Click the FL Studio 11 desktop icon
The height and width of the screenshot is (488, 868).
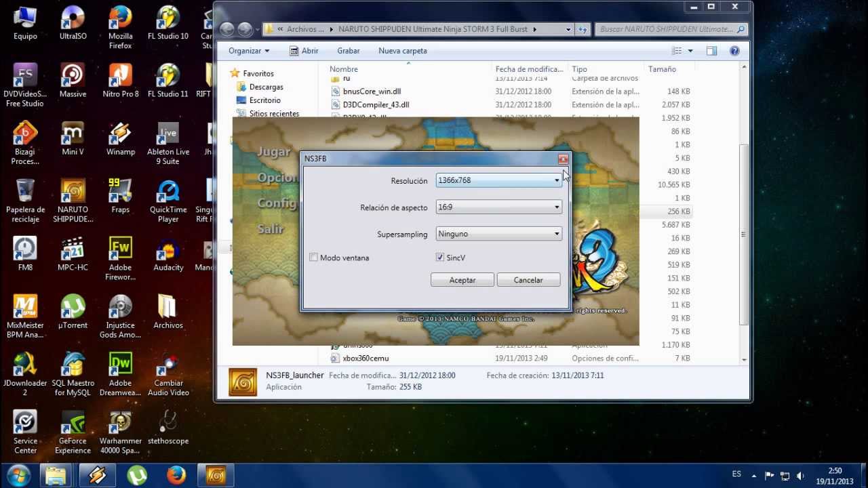tap(168, 81)
